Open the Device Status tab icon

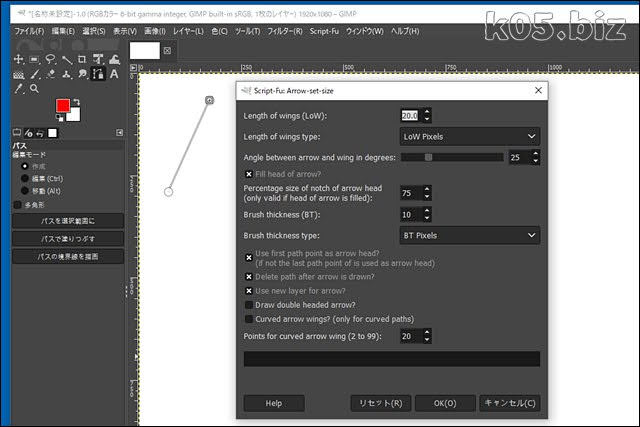point(28,133)
